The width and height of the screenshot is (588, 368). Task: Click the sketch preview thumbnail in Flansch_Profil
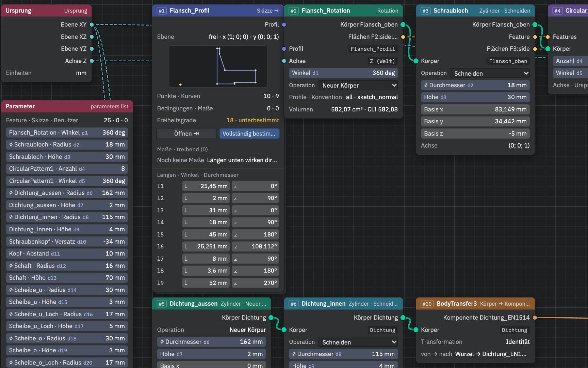pyautogui.click(x=218, y=66)
